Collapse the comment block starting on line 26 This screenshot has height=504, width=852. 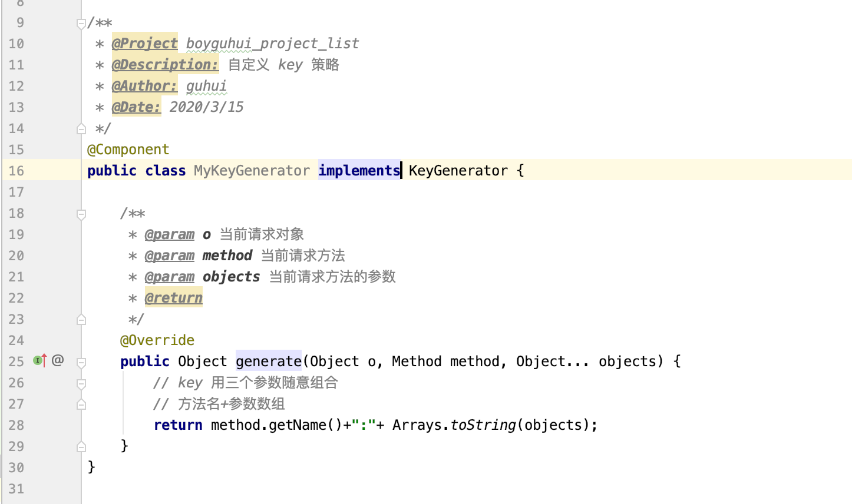pyautogui.click(x=81, y=384)
